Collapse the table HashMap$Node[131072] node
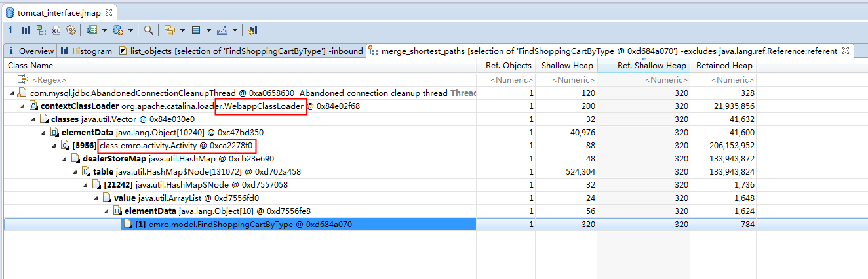Screen dimensions: 868x279 76,172
